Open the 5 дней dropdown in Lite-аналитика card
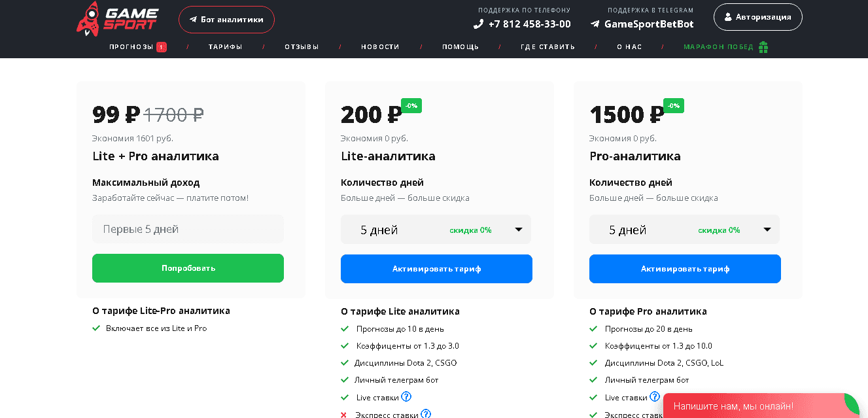868x418 pixels. (x=436, y=229)
